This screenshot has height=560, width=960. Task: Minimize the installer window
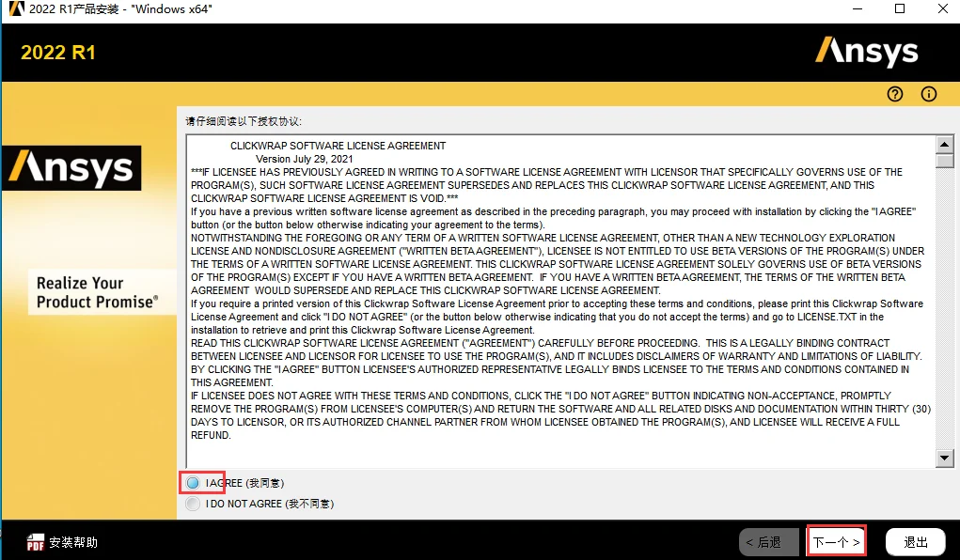tap(858, 9)
